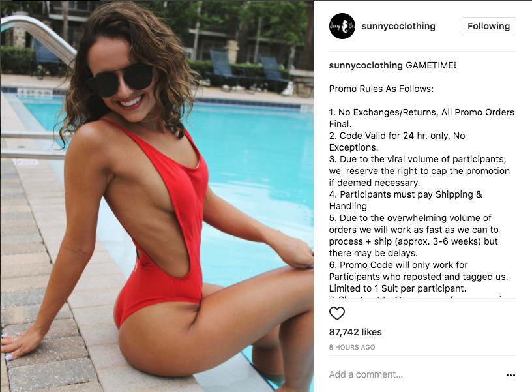This screenshot has height=392, width=532.
Task: Focus the Add a comment field
Action: pos(414,374)
